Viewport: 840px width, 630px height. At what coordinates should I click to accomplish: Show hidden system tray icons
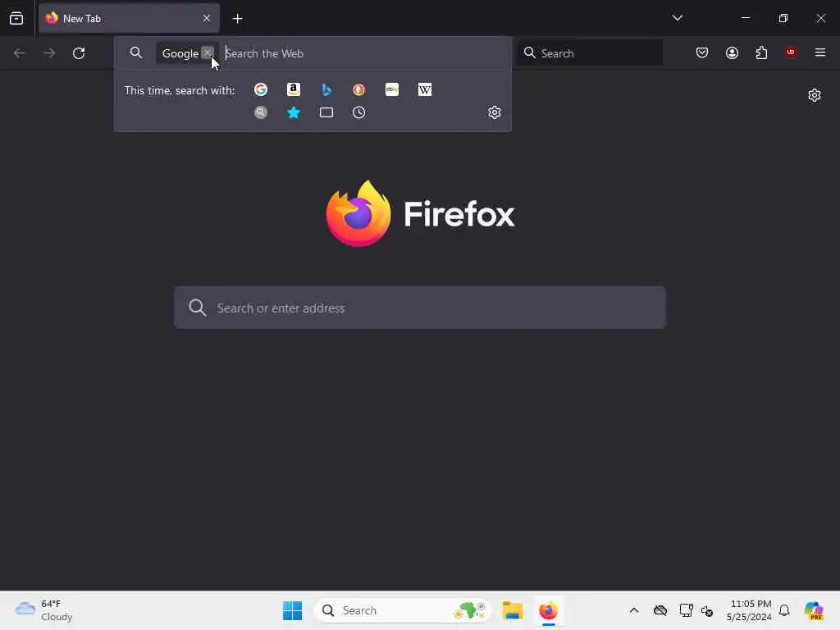pos(634,610)
